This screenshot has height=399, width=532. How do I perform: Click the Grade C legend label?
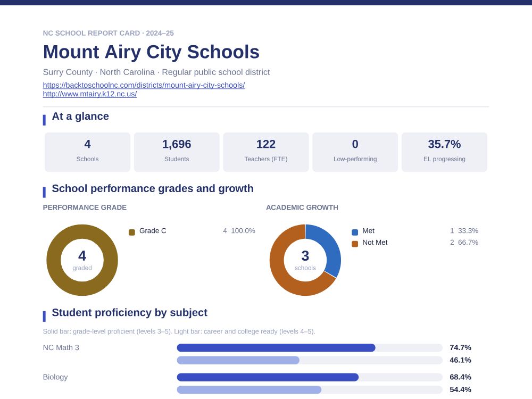tap(153, 231)
